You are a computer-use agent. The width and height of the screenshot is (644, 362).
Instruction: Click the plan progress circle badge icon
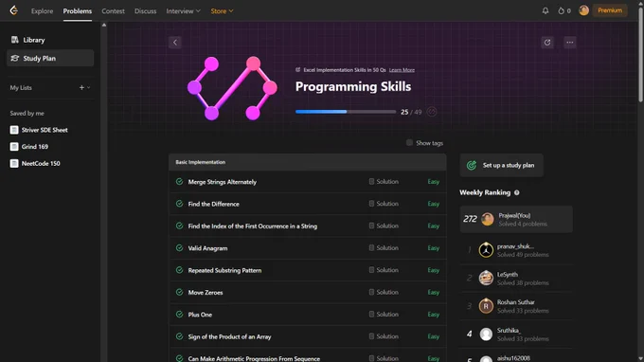tap(431, 112)
